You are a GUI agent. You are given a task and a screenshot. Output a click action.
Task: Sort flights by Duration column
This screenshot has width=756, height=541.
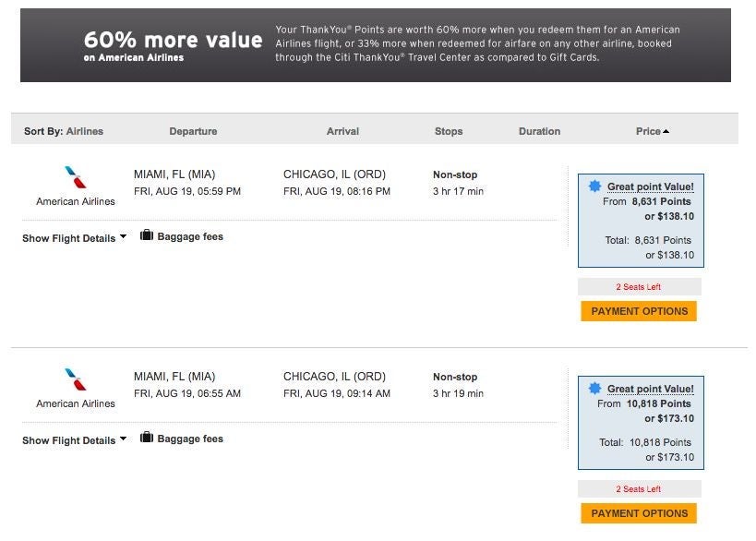(539, 131)
